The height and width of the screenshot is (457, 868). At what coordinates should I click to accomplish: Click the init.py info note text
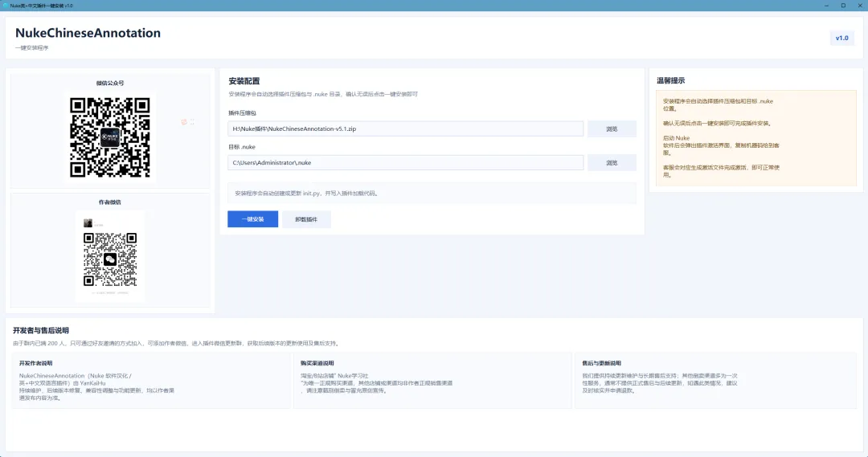coord(307,194)
